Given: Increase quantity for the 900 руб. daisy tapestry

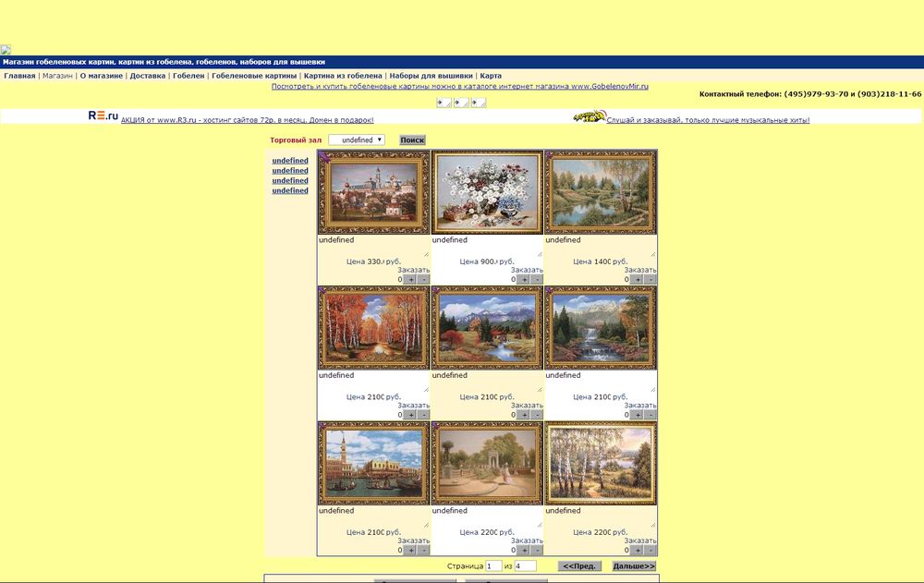Looking at the screenshot, I should tap(524, 279).
